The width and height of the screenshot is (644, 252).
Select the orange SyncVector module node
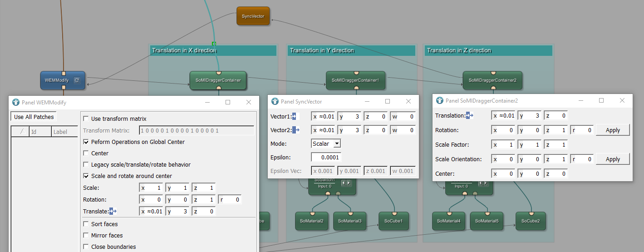(253, 16)
